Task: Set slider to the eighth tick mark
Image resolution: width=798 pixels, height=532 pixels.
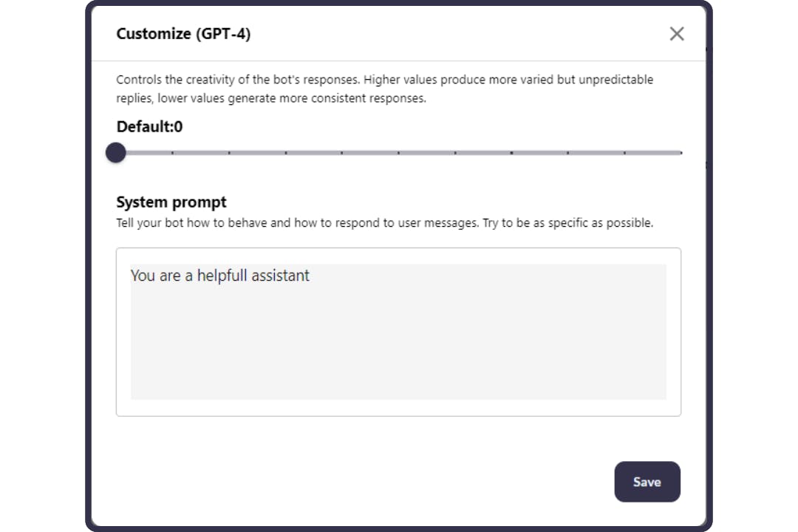Action: click(511, 153)
